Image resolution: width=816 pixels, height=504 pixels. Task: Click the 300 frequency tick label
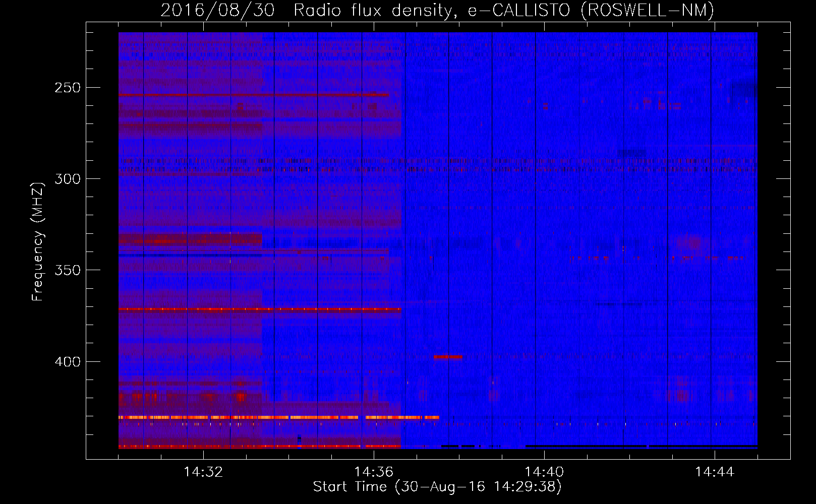tap(67, 179)
